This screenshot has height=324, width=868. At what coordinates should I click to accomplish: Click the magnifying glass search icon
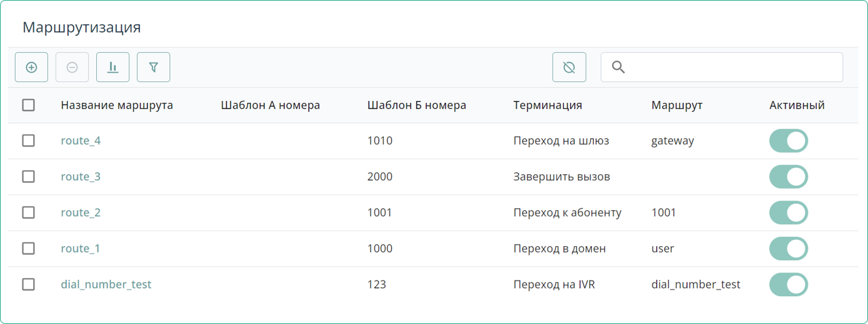617,67
